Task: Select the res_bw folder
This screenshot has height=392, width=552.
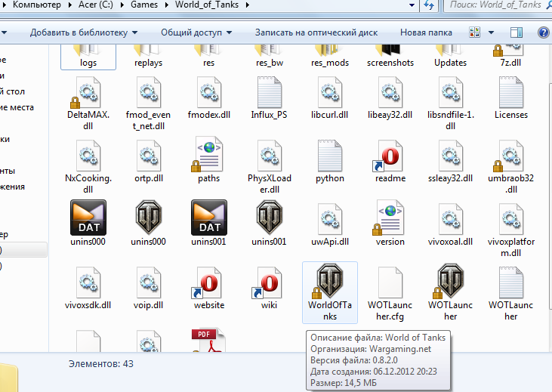Action: (x=270, y=57)
